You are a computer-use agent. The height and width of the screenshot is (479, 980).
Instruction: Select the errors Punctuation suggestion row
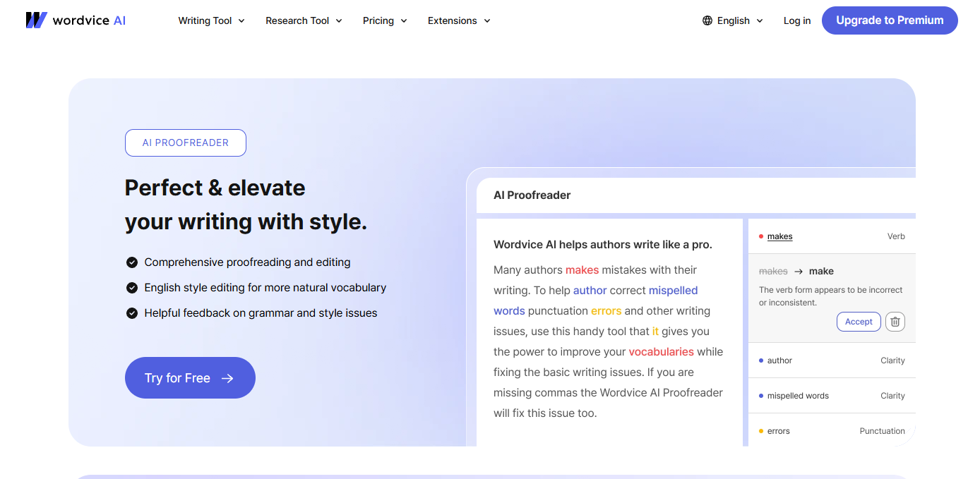[832, 431]
